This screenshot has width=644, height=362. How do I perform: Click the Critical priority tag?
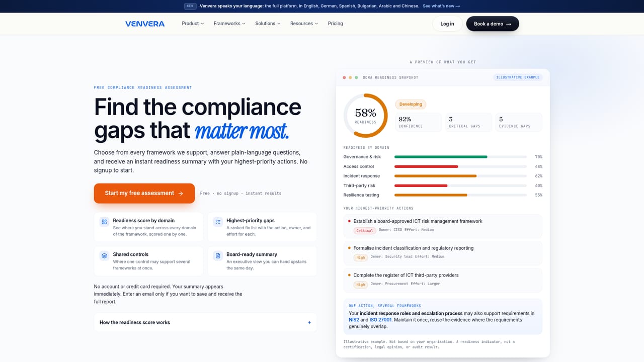[365, 231]
